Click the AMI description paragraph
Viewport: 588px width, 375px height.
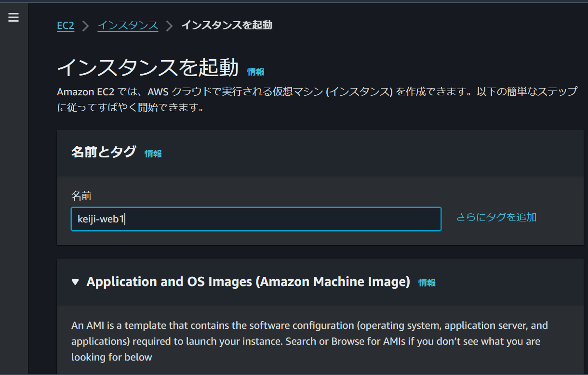tap(309, 341)
